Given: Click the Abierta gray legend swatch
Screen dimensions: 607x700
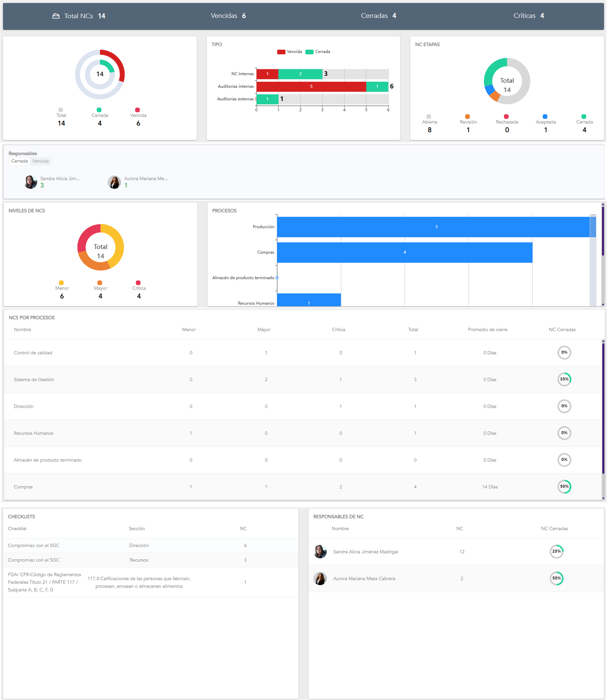Looking at the screenshot, I should (x=429, y=117).
